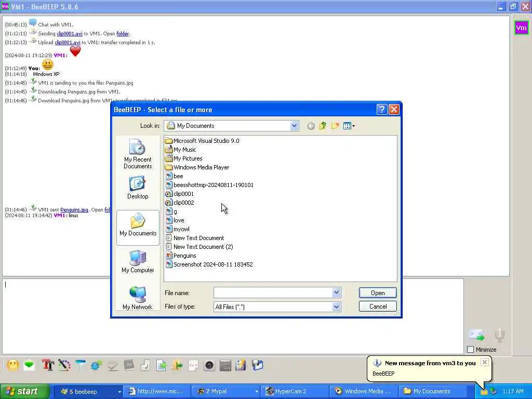Select the Windows Media Player folder
Image resolution: width=532 pixels, height=399 pixels.
[x=197, y=167]
